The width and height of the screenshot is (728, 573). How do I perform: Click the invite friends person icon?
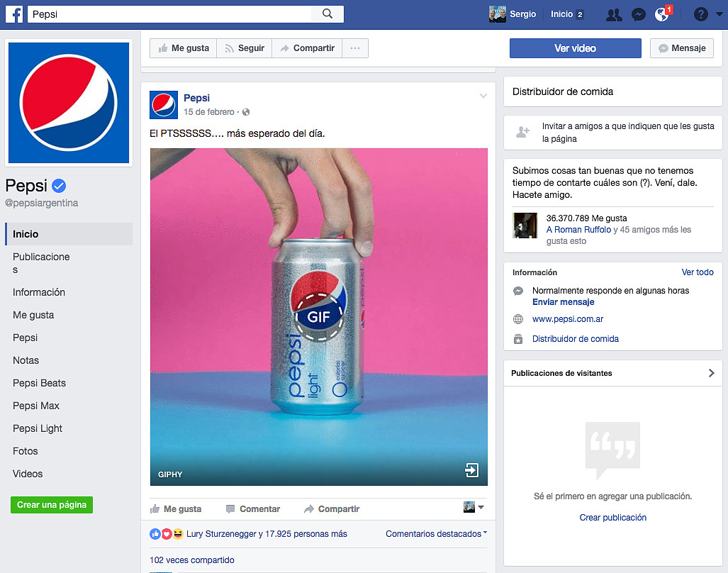(x=523, y=133)
